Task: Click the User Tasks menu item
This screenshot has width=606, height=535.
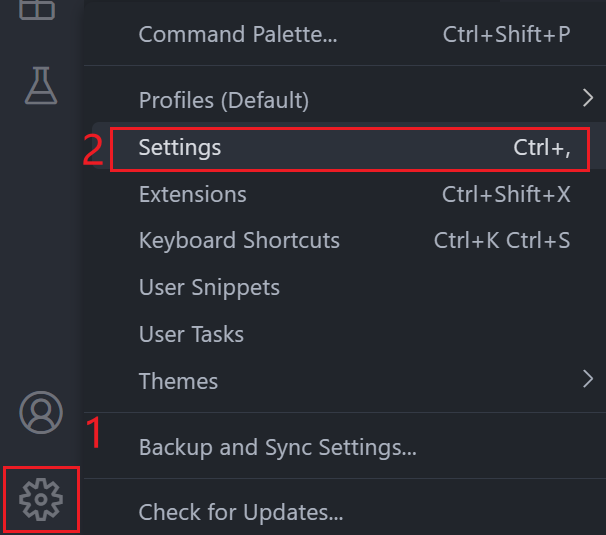Action: 191,334
